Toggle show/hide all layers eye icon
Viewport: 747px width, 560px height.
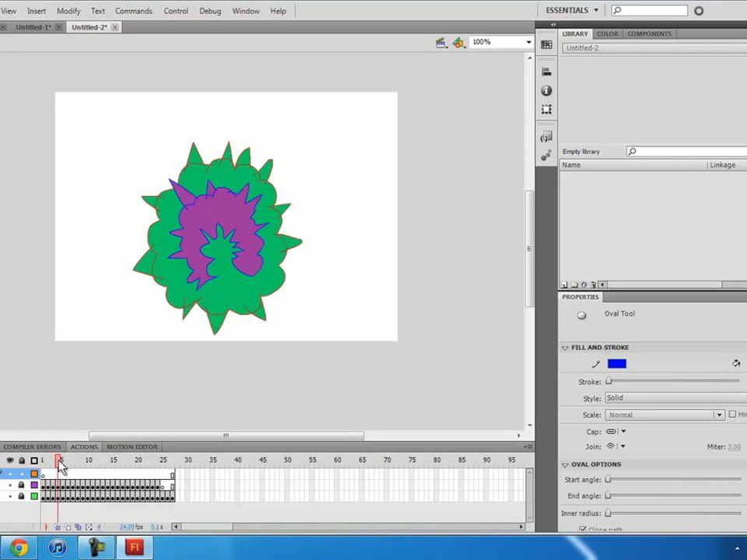(x=10, y=460)
